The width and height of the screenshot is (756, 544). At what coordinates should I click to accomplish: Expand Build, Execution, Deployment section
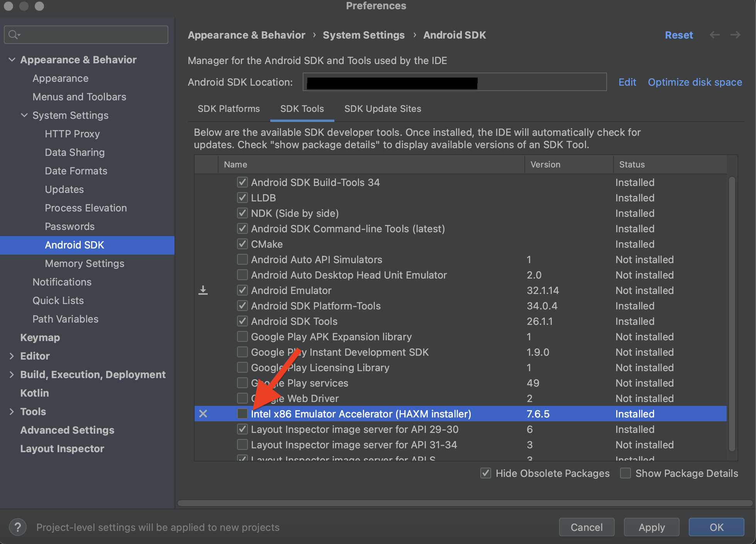tap(12, 375)
